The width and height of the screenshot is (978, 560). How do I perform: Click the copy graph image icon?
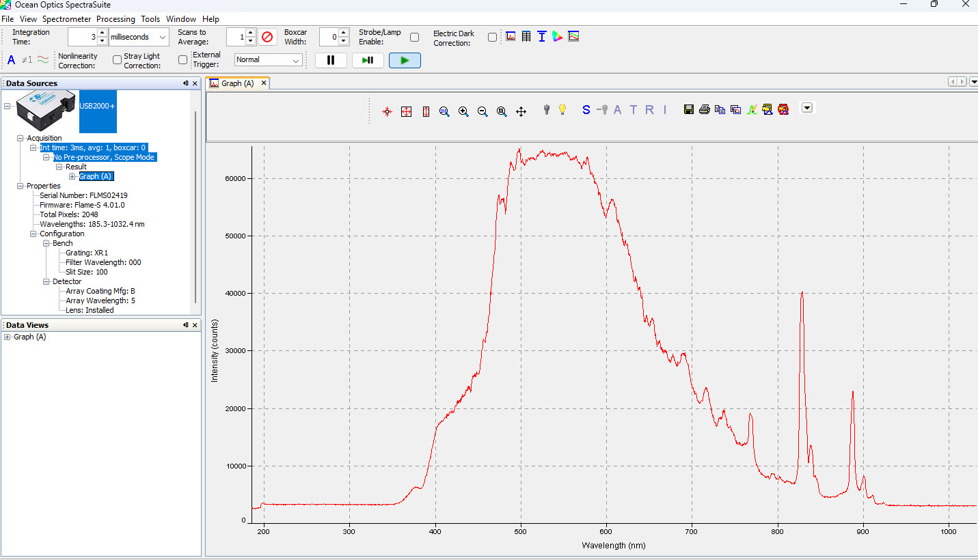click(736, 109)
